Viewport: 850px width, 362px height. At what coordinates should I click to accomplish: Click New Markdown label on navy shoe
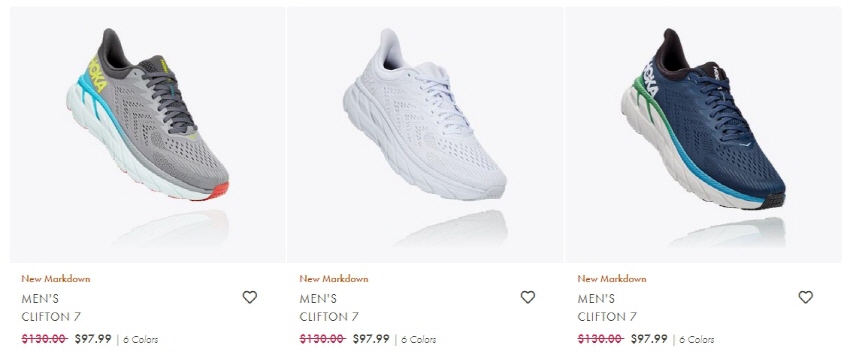tap(612, 279)
